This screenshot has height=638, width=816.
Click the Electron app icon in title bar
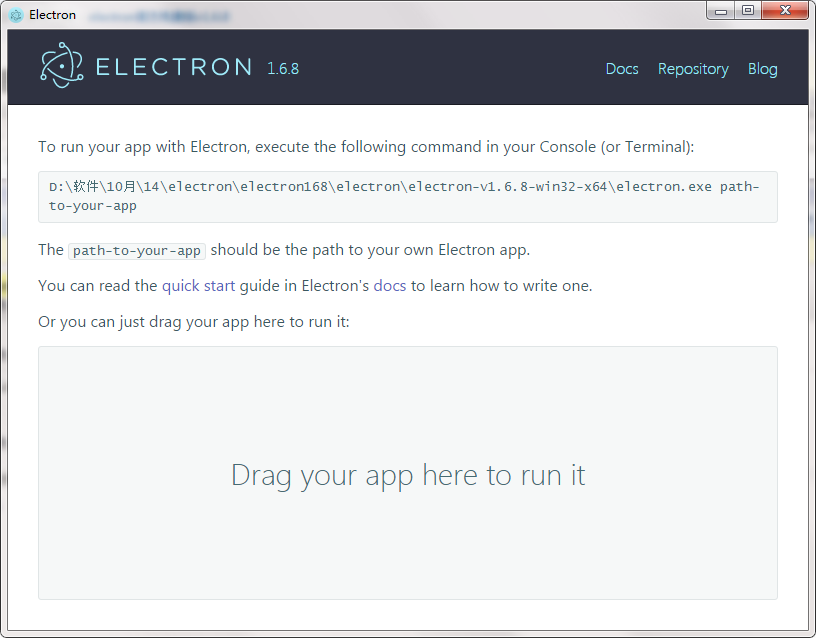pos(16,15)
